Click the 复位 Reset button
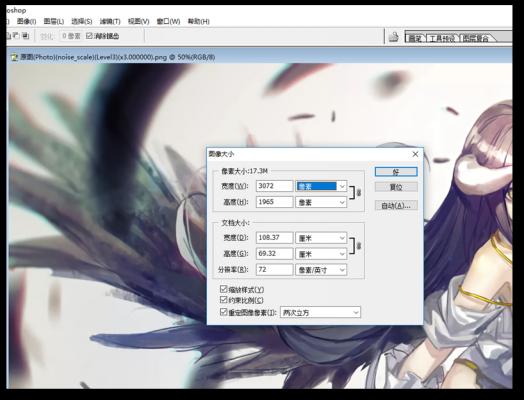The height and width of the screenshot is (400, 524). point(396,187)
